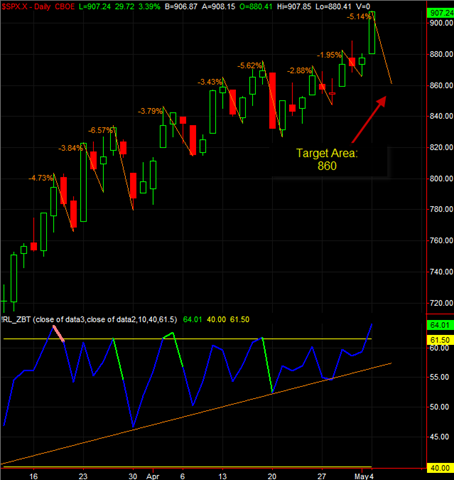Screen dimensions: 454x480
Task: Click the Apr label on the time axis
Action: pos(153,476)
